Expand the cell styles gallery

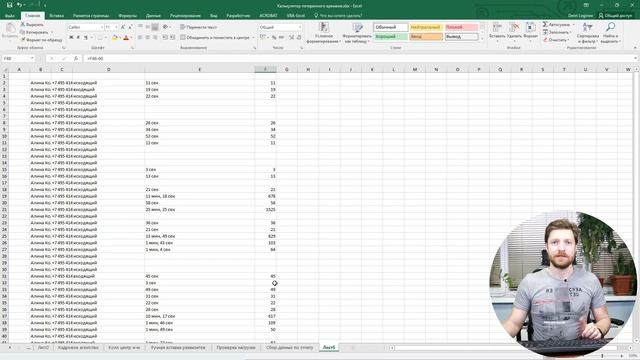pos(482,39)
